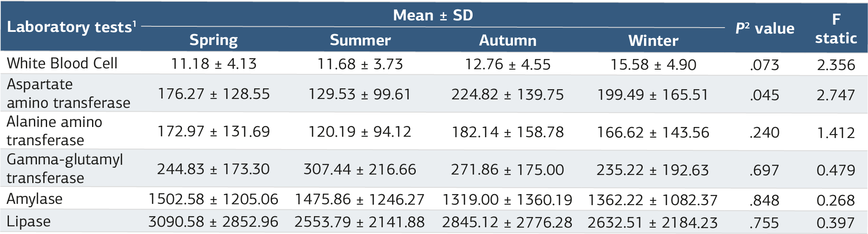Image resolution: width=868 pixels, height=234 pixels.
Task: Select the Spring column header
Action: [x=213, y=40]
